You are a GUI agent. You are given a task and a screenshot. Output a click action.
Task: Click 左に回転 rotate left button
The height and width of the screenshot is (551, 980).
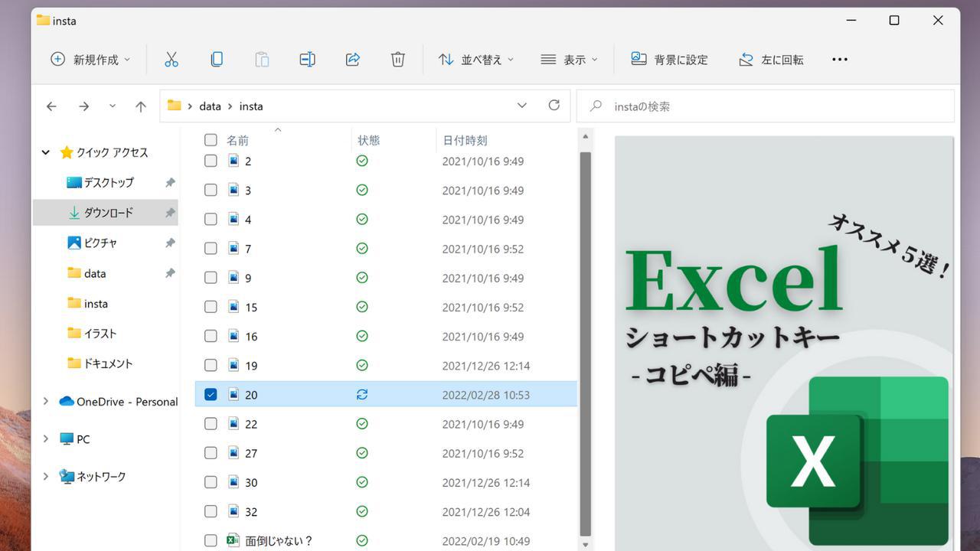coord(771,60)
